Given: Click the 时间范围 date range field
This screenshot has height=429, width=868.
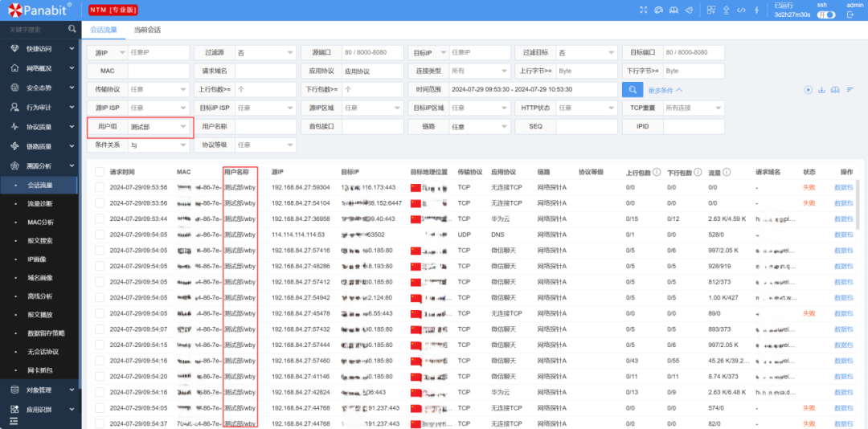Looking at the screenshot, I should [x=533, y=90].
